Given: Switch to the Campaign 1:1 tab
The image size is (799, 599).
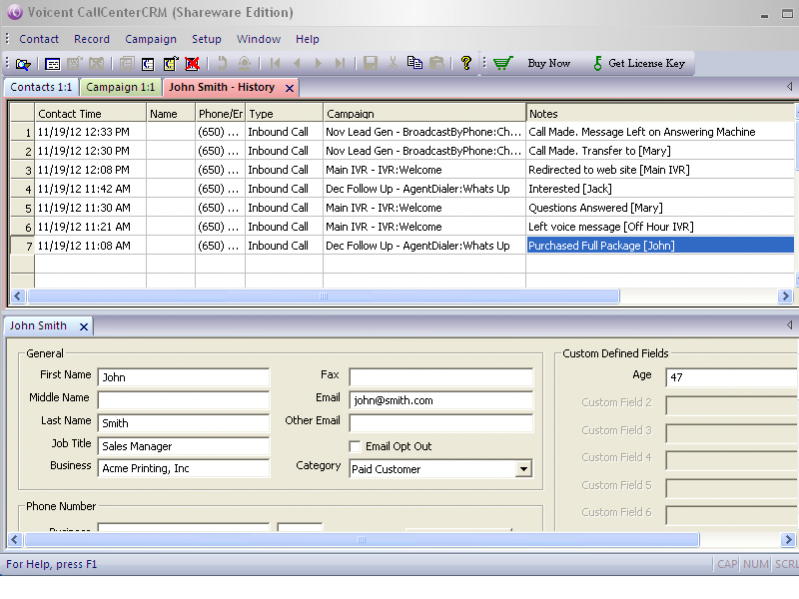Looking at the screenshot, I should click(120, 88).
